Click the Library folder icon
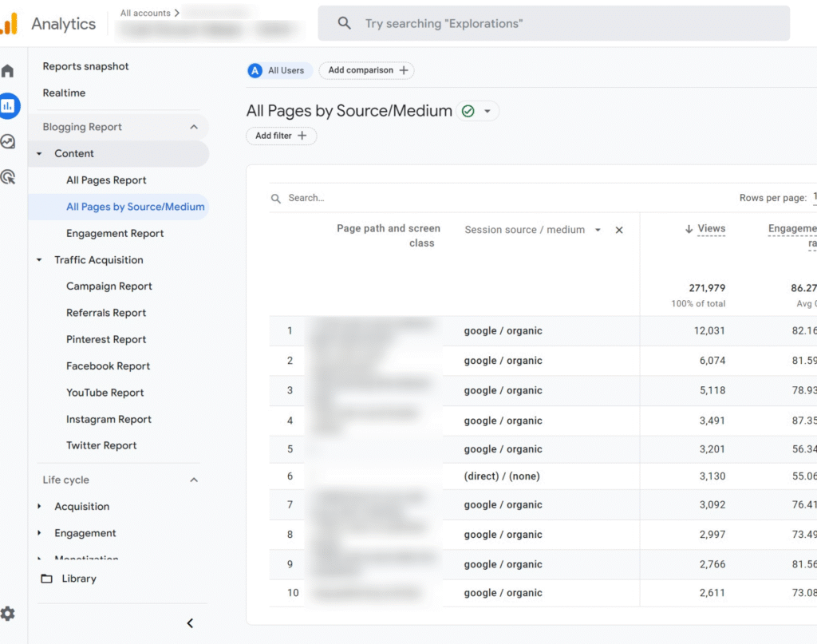The height and width of the screenshot is (644, 817). pyautogui.click(x=47, y=579)
